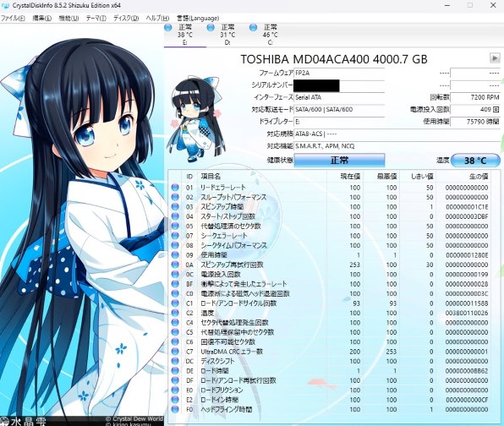Image resolution: width=504 pixels, height=426 pixels.
Task: Click status orb for ロードイン時間 row
Action: point(175,399)
